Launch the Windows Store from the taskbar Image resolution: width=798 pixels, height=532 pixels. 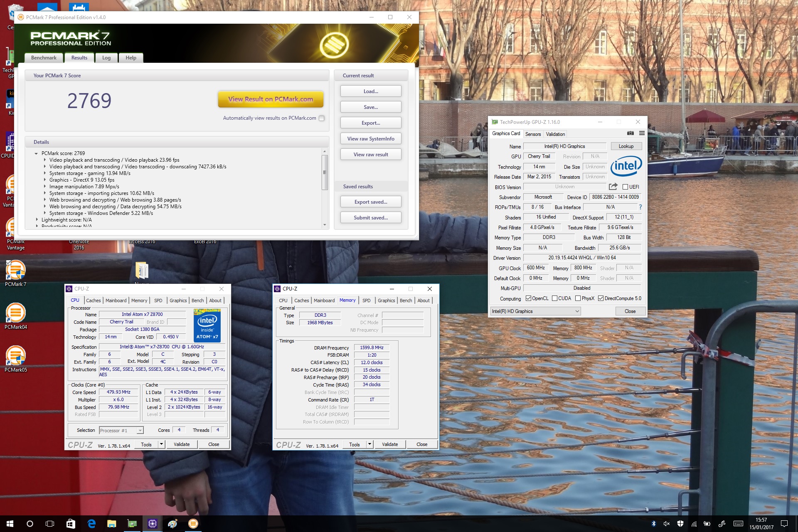(70, 524)
